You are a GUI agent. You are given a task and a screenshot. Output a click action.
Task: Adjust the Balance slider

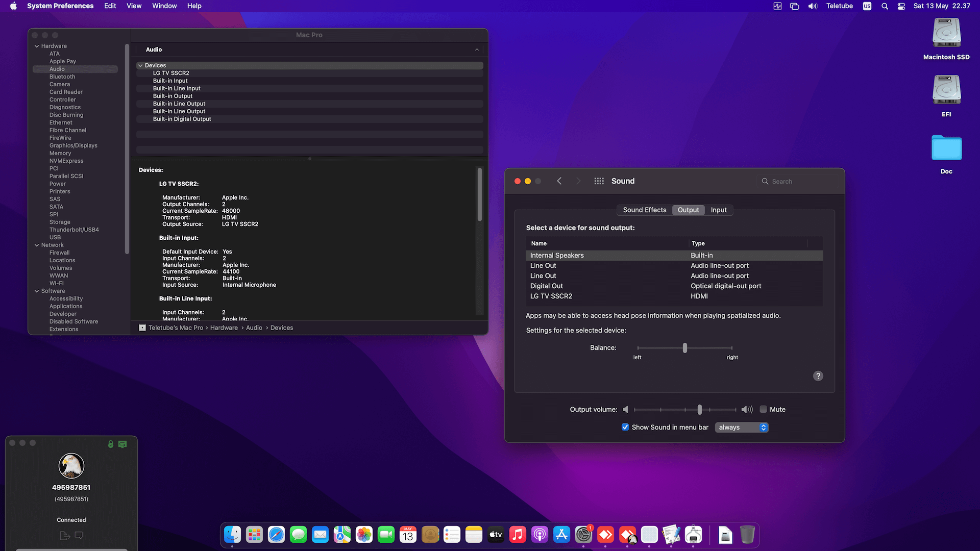coord(685,348)
